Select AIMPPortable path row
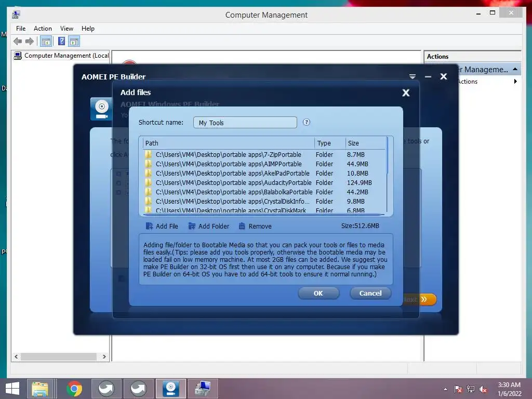532x399 pixels. [264, 164]
